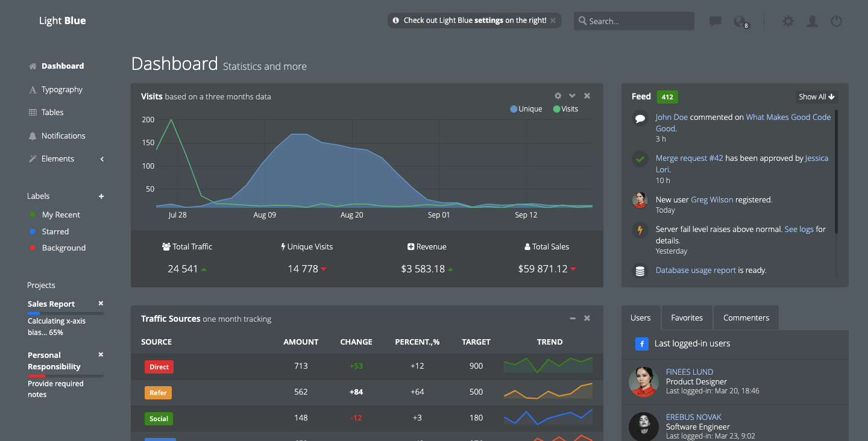Open the Show All feed dropdown
This screenshot has width=868, height=441.
816,96
